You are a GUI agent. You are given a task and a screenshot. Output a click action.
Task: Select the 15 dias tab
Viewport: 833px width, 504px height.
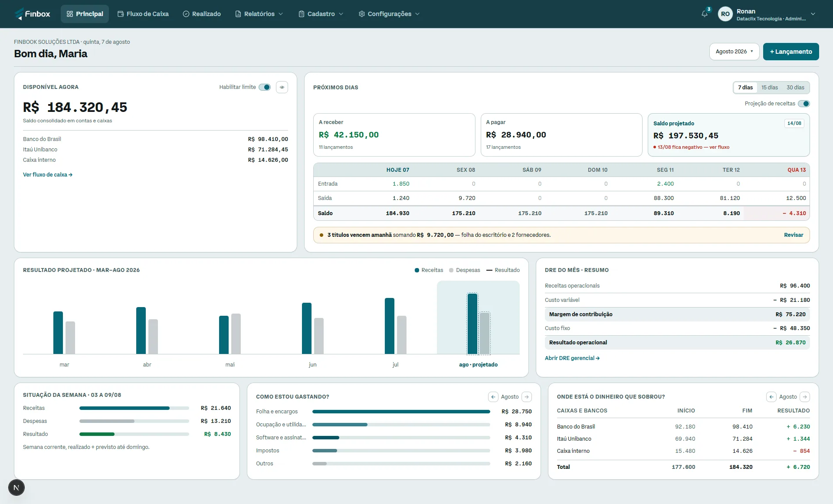770,88
